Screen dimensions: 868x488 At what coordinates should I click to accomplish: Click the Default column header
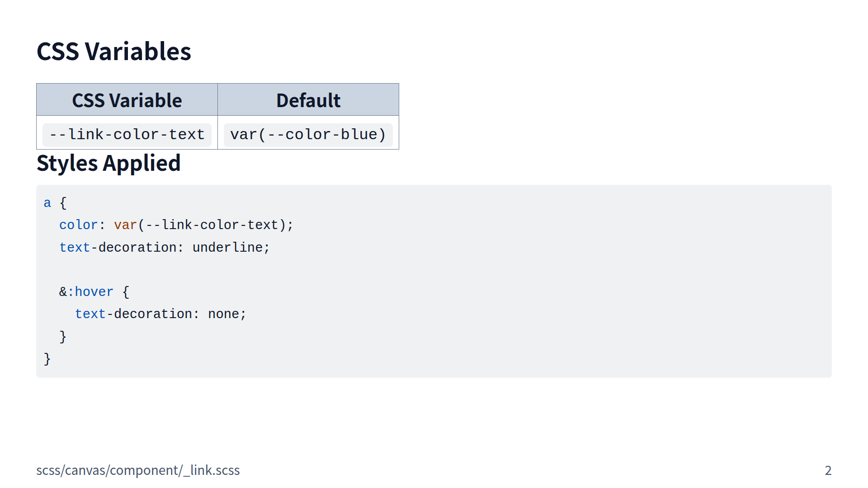[308, 100]
